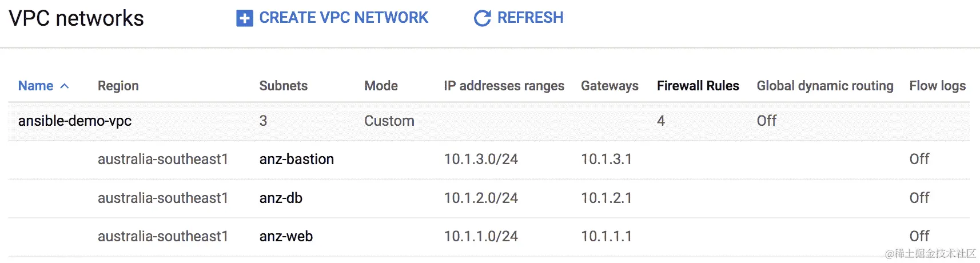
Task: Click the circular refresh arrow icon
Action: [x=482, y=18]
